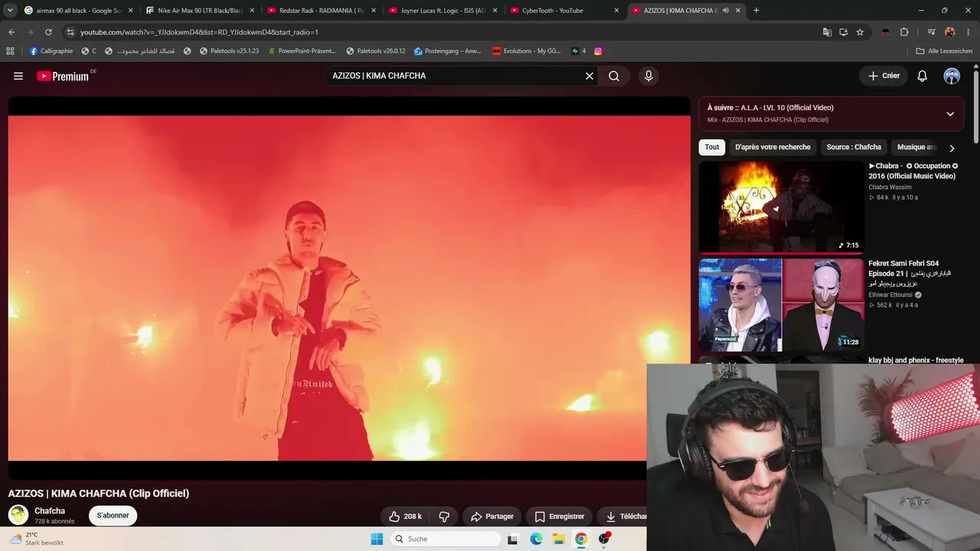Open the Chafcha channel avatar

click(18, 515)
